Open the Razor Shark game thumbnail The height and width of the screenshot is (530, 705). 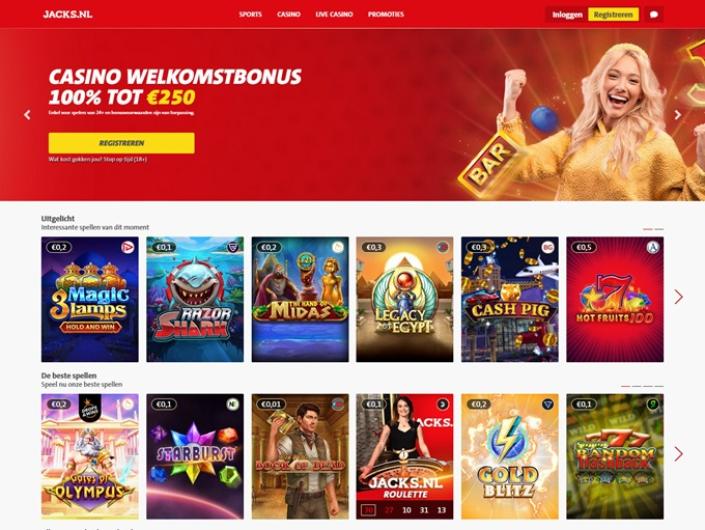(195, 299)
